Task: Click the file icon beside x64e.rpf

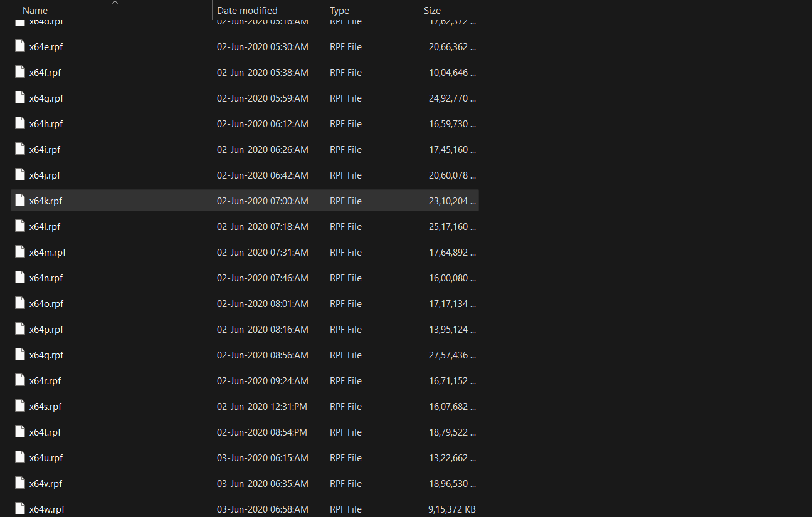Action: pos(19,46)
